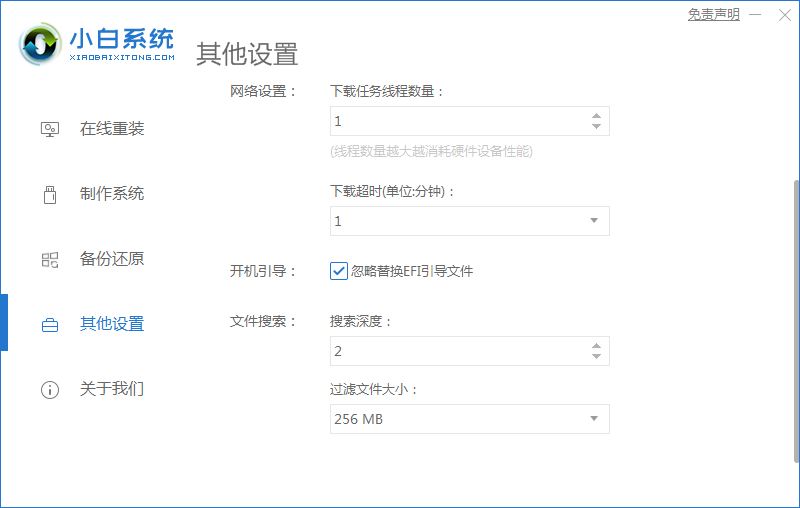Image resolution: width=800 pixels, height=508 pixels.
Task: Open the title bar menu dropdown arrow
Action: coord(755,15)
